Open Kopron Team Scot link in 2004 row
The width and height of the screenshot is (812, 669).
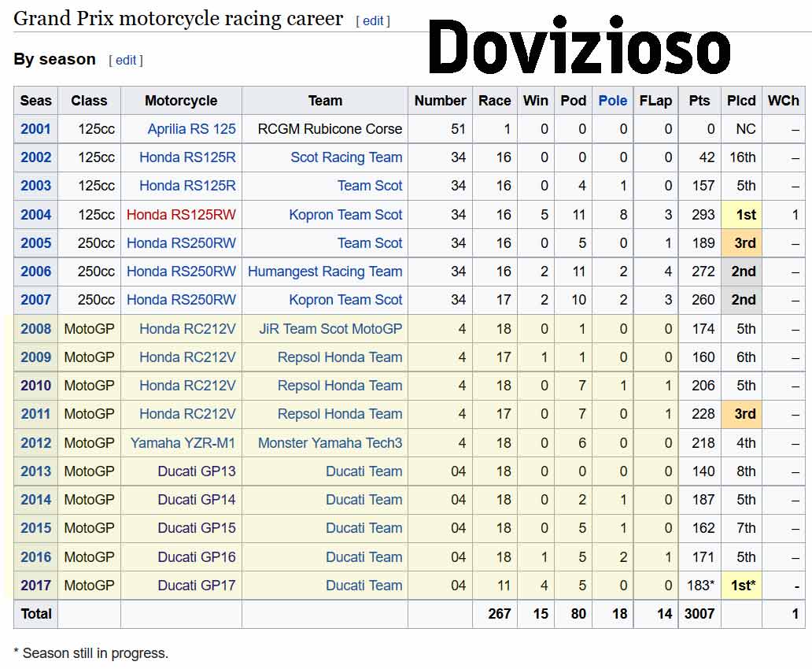(345, 215)
